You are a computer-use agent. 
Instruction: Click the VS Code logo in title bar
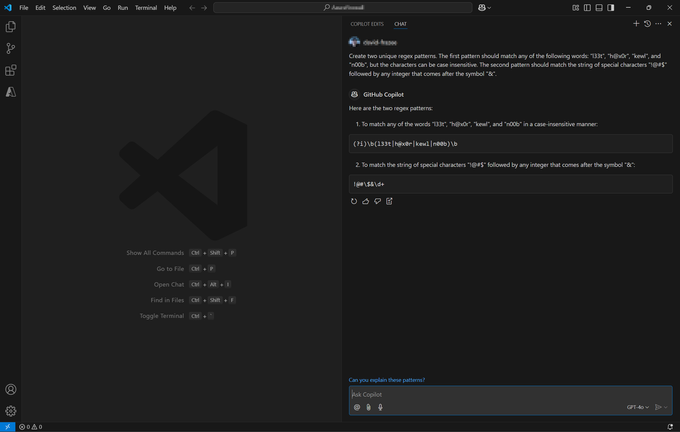coord(8,8)
